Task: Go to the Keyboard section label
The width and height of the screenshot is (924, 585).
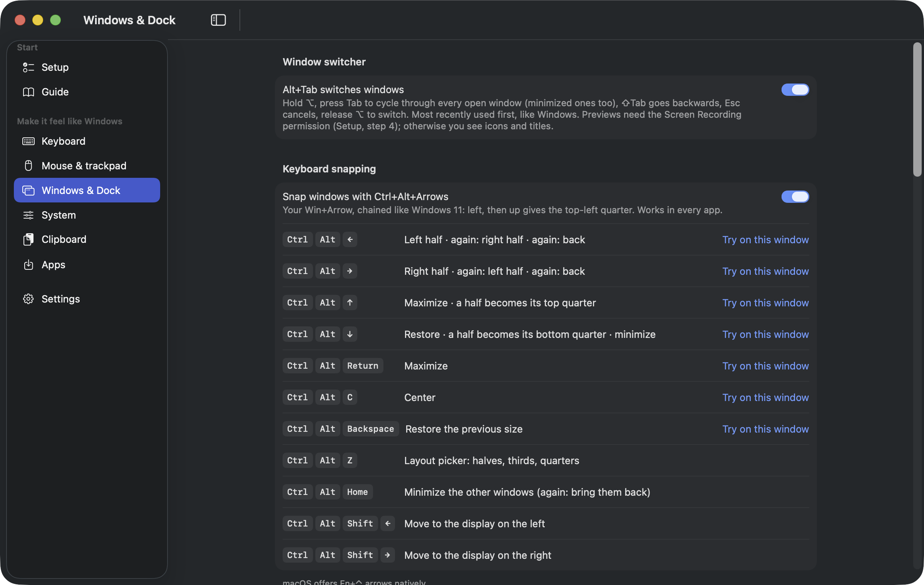Action: pyautogui.click(x=64, y=141)
